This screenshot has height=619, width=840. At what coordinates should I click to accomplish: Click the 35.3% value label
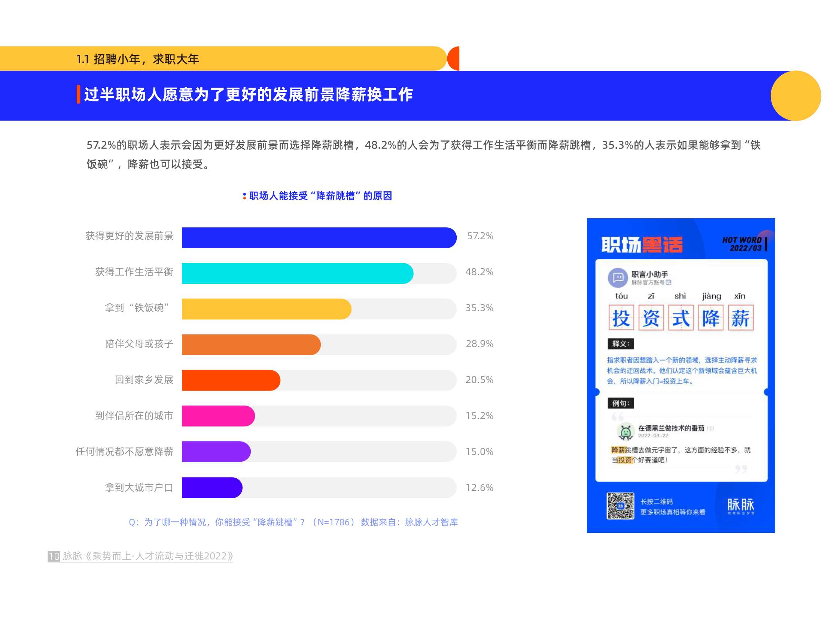479,308
